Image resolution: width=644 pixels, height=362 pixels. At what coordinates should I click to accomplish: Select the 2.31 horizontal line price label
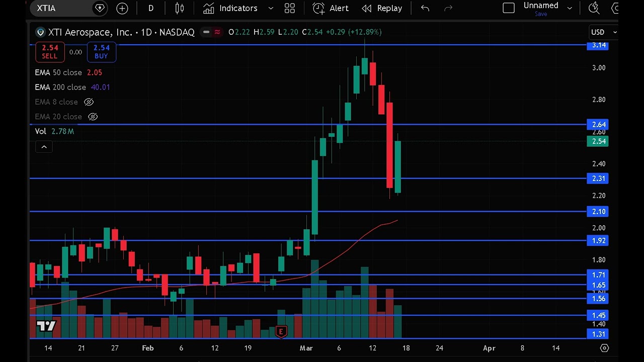599,178
